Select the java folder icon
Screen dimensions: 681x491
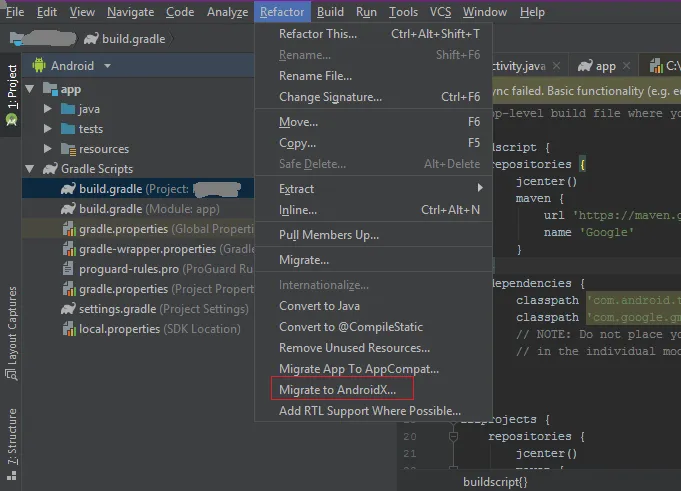tap(68, 109)
